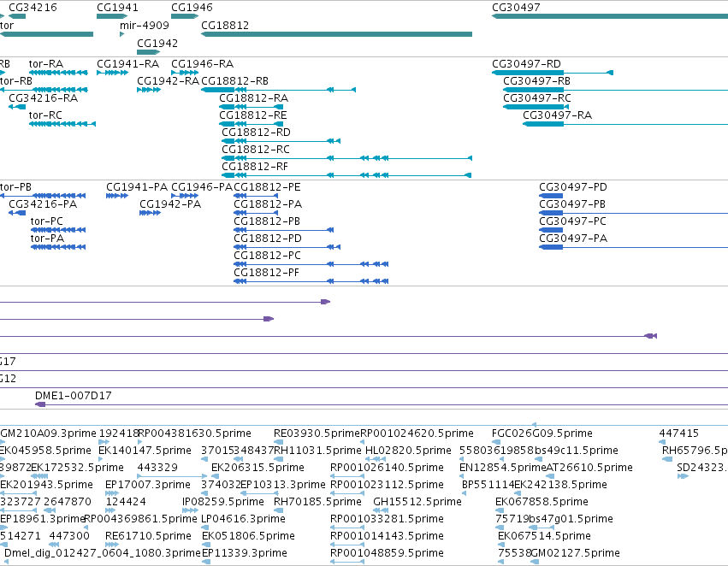
Task: Select the CG30497 gene label in top track
Action: pyautogui.click(x=516, y=8)
